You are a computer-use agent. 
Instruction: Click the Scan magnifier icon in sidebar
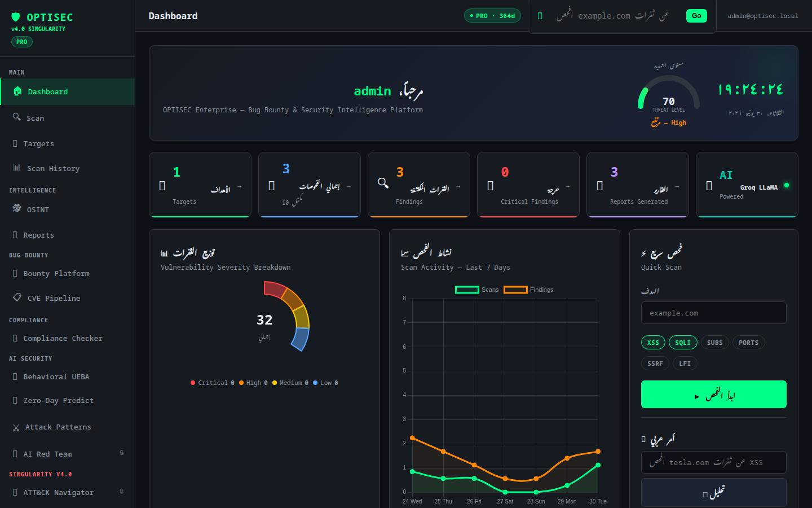click(17, 117)
